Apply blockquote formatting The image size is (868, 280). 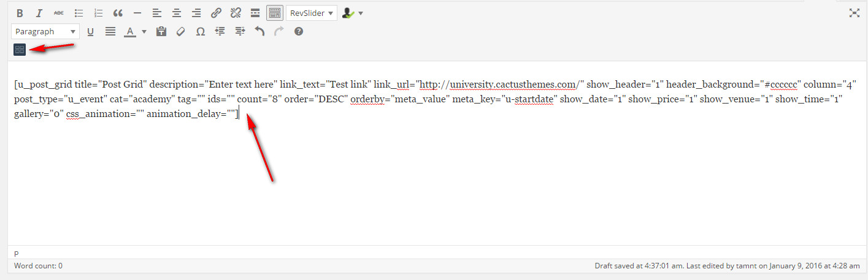[x=118, y=13]
